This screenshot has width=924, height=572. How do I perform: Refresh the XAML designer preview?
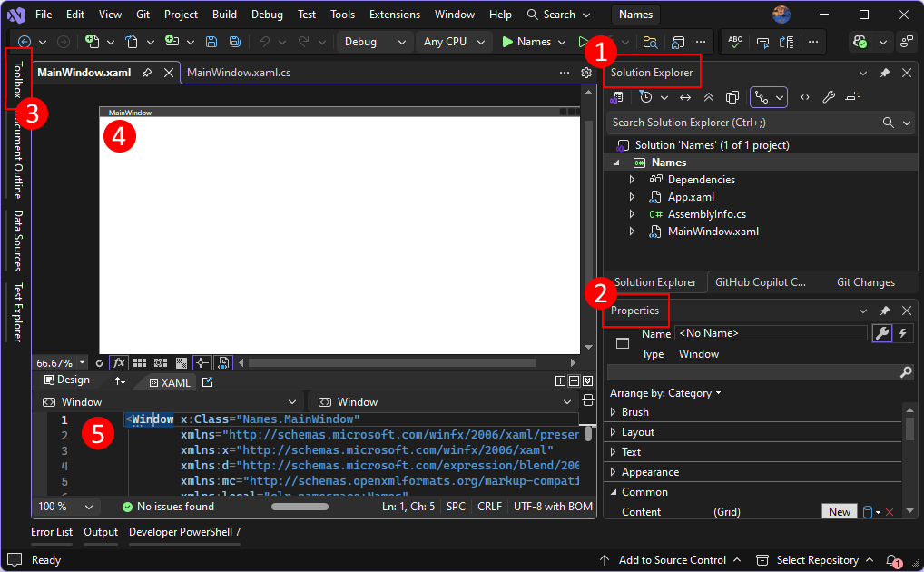tap(100, 361)
